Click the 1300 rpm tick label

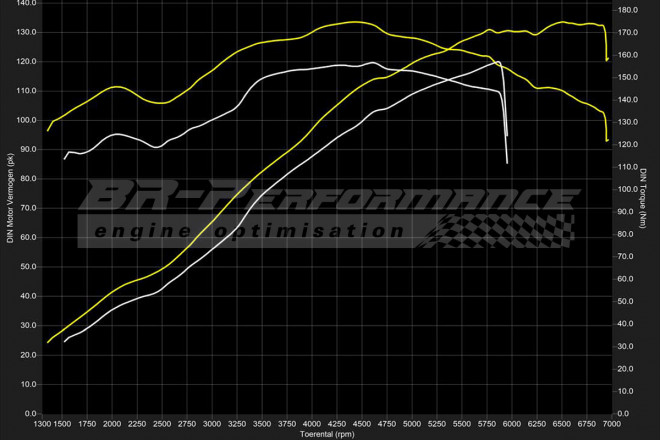45,424
